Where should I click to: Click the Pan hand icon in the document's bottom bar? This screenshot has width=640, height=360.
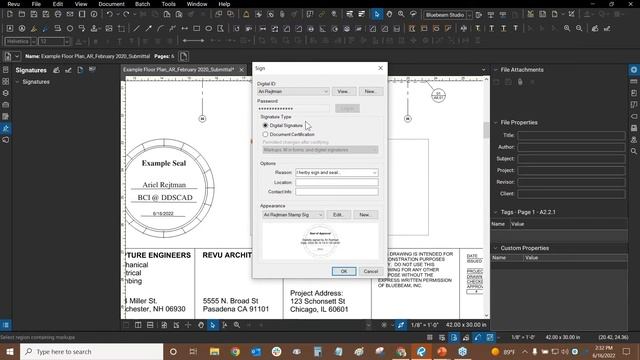pos(201,325)
